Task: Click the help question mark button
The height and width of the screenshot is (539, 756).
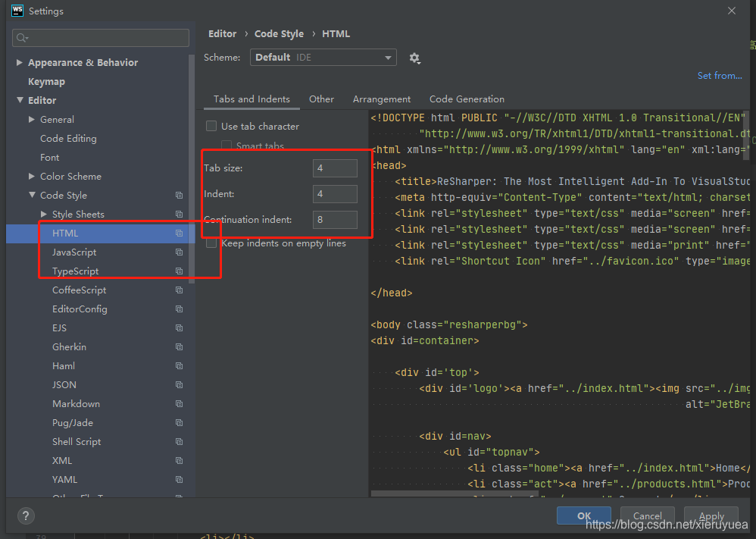Action: (26, 515)
